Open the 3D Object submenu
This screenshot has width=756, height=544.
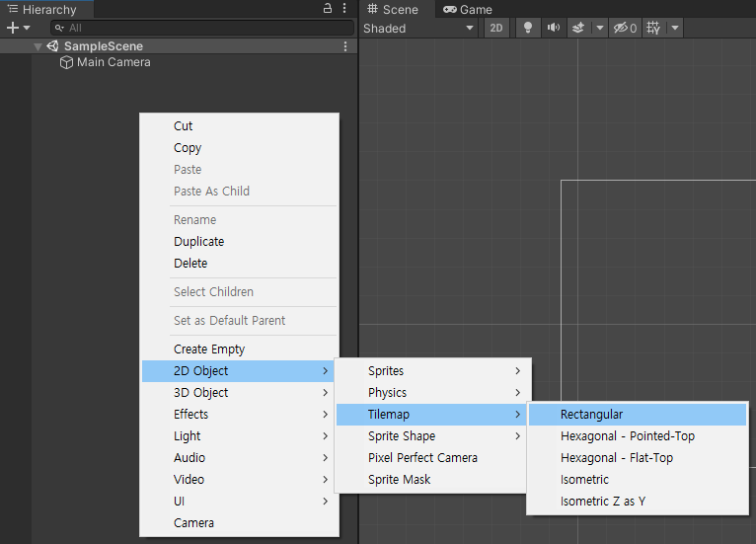coord(239,393)
